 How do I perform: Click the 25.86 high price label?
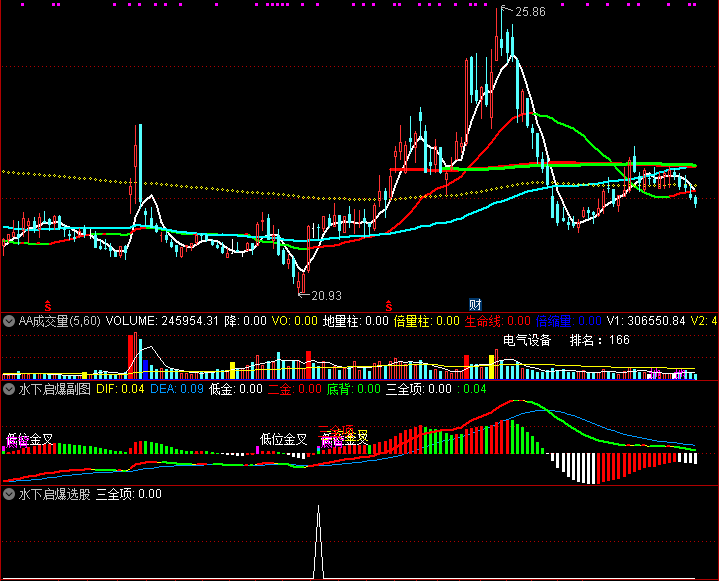coord(531,12)
